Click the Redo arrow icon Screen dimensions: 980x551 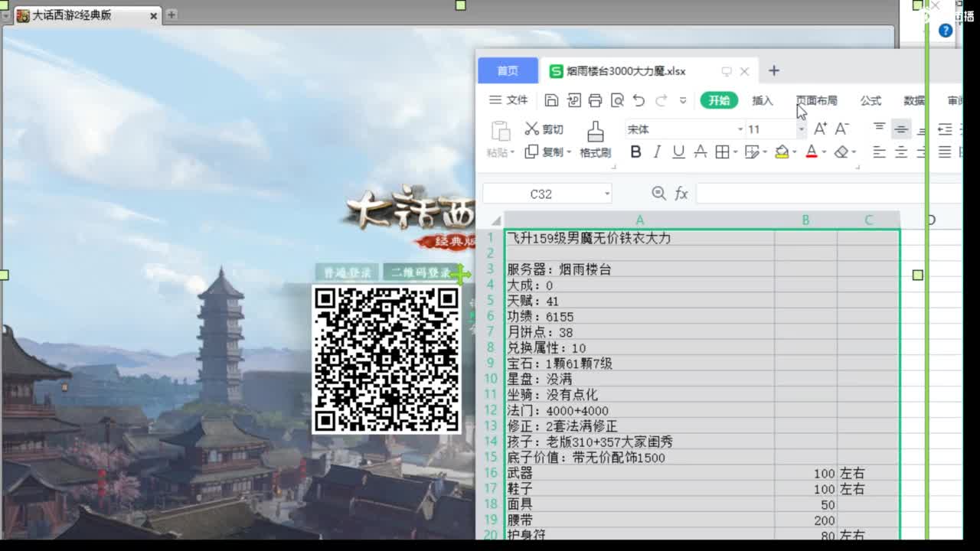click(661, 100)
